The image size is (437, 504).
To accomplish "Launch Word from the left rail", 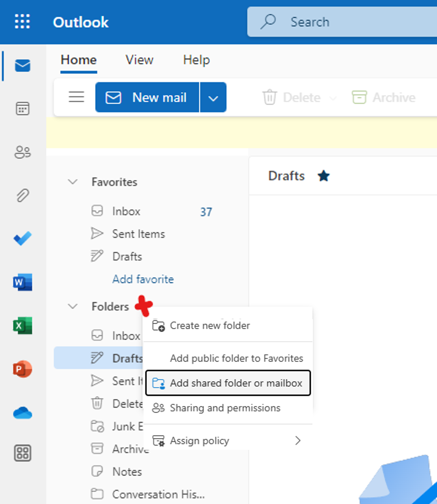I will click(x=23, y=282).
